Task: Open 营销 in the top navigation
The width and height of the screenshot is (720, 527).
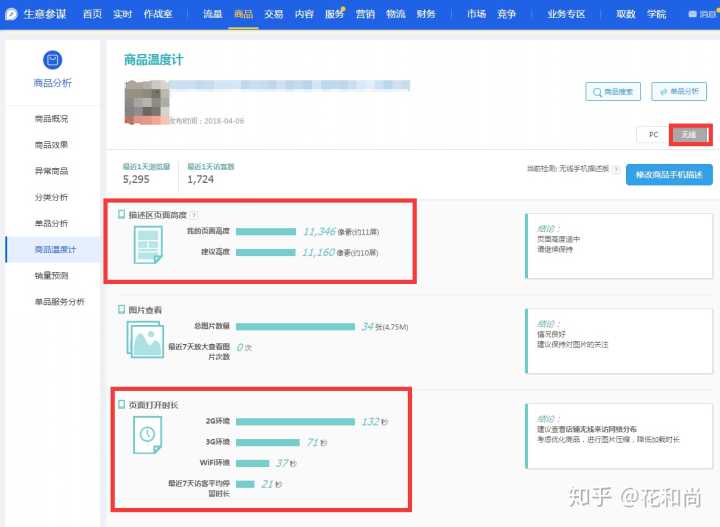Action: point(365,14)
